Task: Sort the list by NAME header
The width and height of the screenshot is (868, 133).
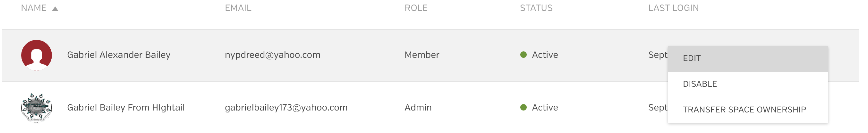Action: pos(34,8)
